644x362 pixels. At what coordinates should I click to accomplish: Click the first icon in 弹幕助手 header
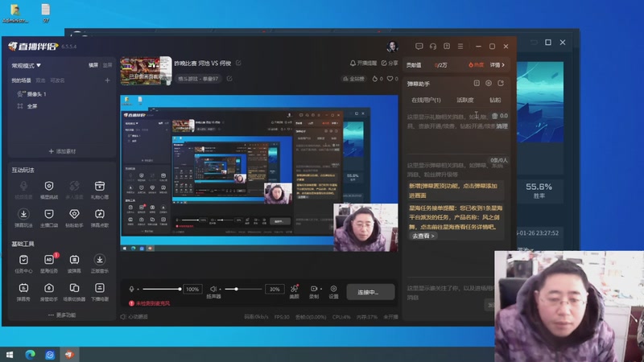(477, 84)
